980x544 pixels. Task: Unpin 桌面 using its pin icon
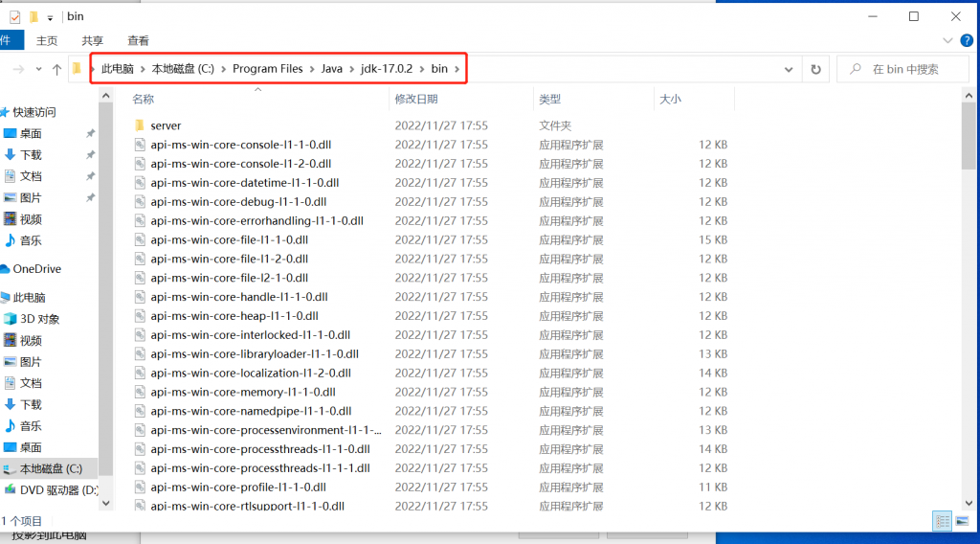tap(91, 133)
